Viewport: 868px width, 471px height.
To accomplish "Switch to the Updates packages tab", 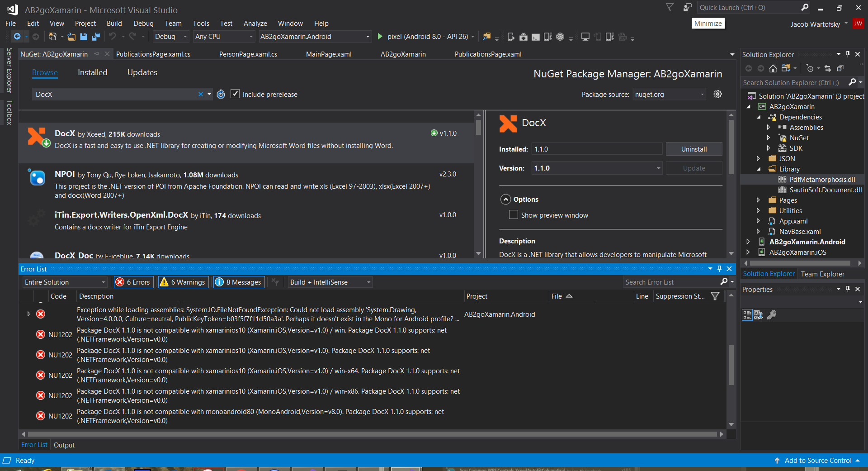I will coord(142,72).
